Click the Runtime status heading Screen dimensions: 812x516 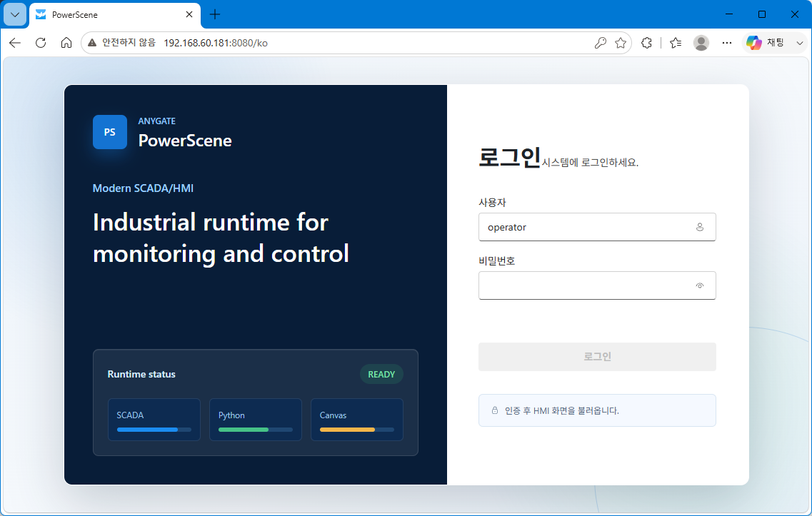click(141, 374)
